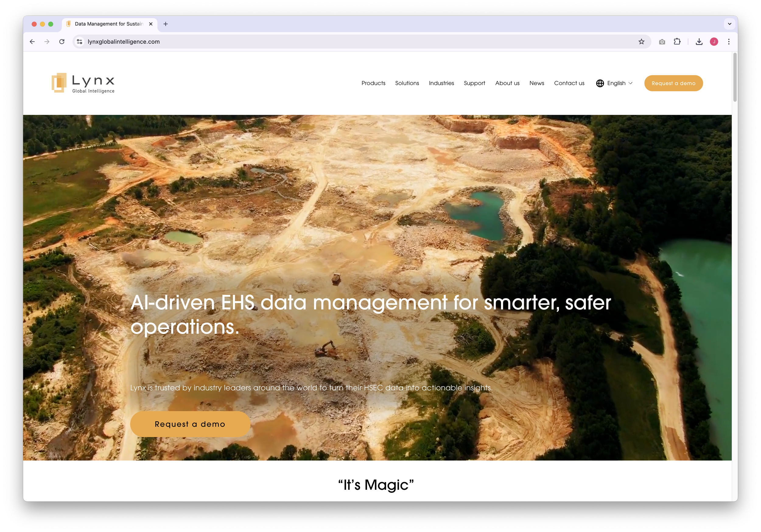Open Downloads icon in toolbar
Image resolution: width=761 pixels, height=532 pixels.
pyautogui.click(x=699, y=42)
